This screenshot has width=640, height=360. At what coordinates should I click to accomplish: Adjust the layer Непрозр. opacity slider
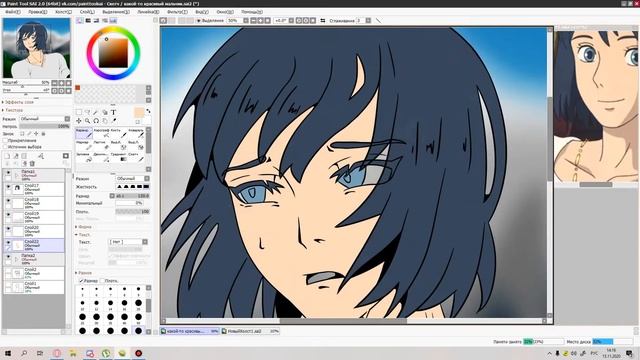(44, 127)
